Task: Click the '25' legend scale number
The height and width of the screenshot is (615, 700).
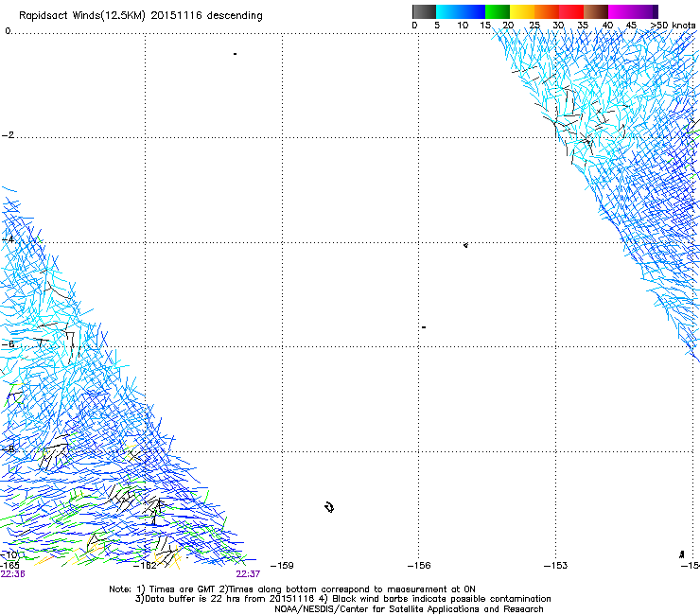Action: tap(534, 26)
